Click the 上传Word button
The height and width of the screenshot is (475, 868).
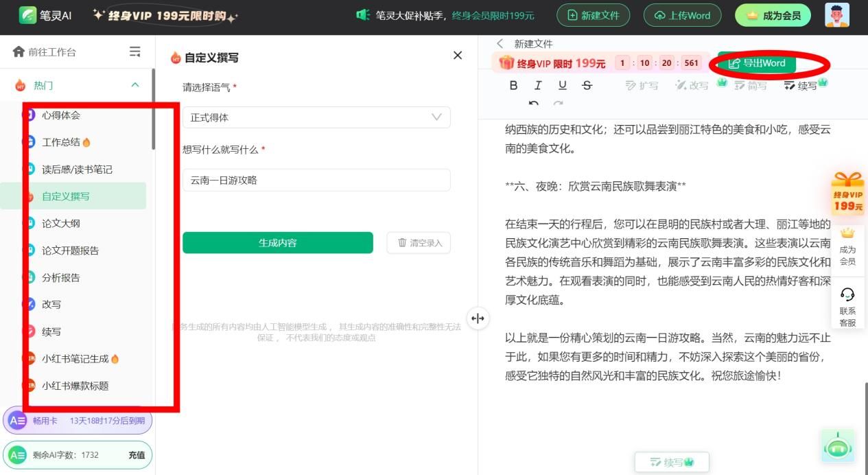[x=682, y=15]
